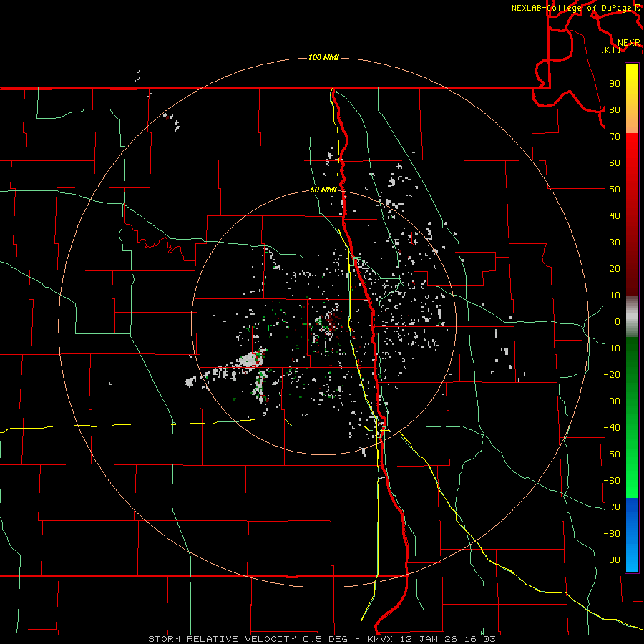Screen dimensions: 644x644
Task: Click the "12 JAN 26" date in caption
Action: pos(427,639)
